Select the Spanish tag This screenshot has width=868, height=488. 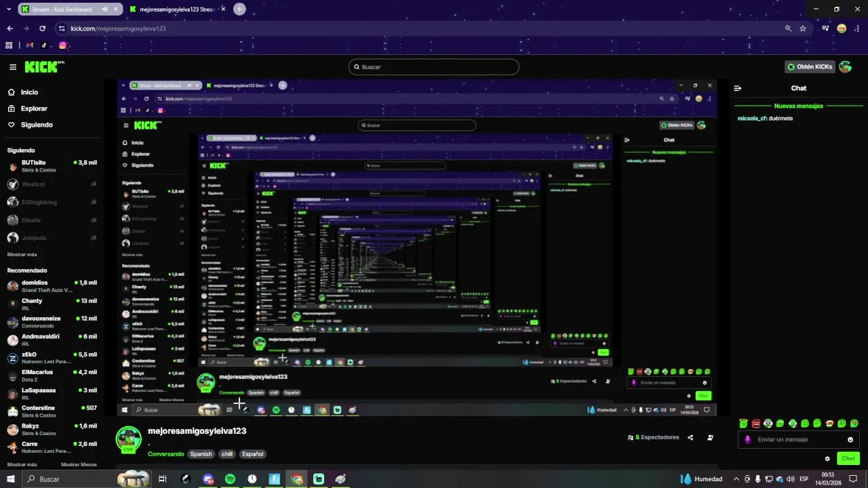[201, 454]
